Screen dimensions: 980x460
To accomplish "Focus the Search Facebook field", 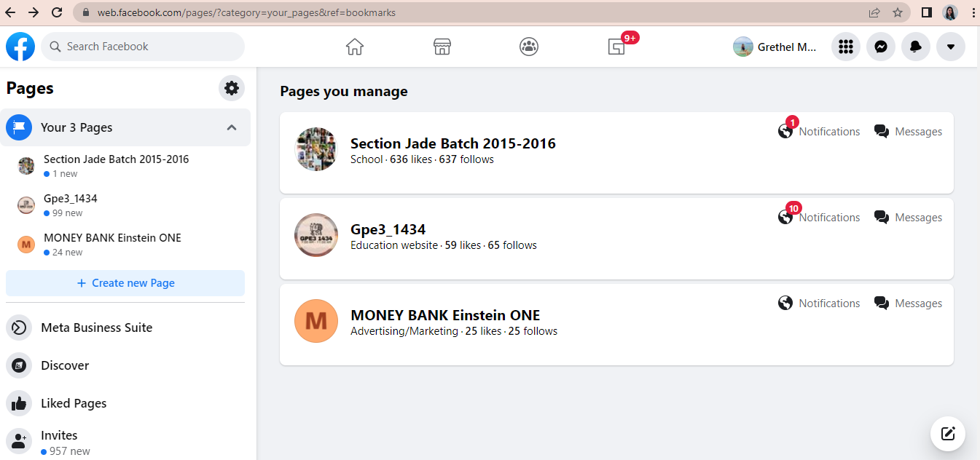I will [143, 47].
